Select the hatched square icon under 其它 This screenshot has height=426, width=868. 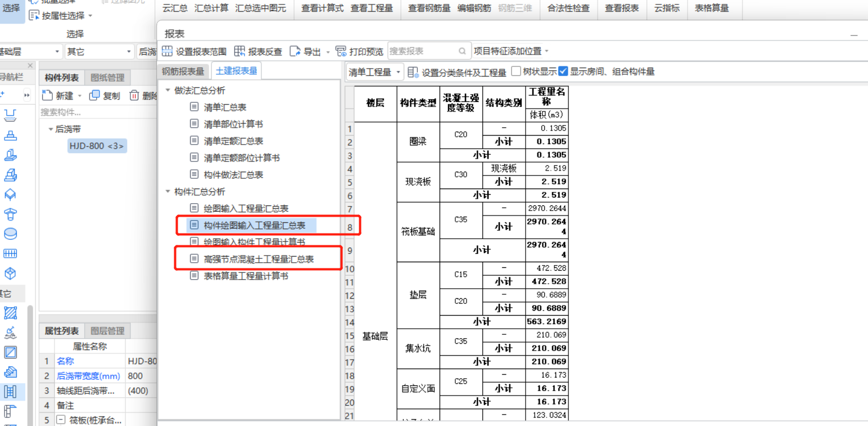click(10, 313)
